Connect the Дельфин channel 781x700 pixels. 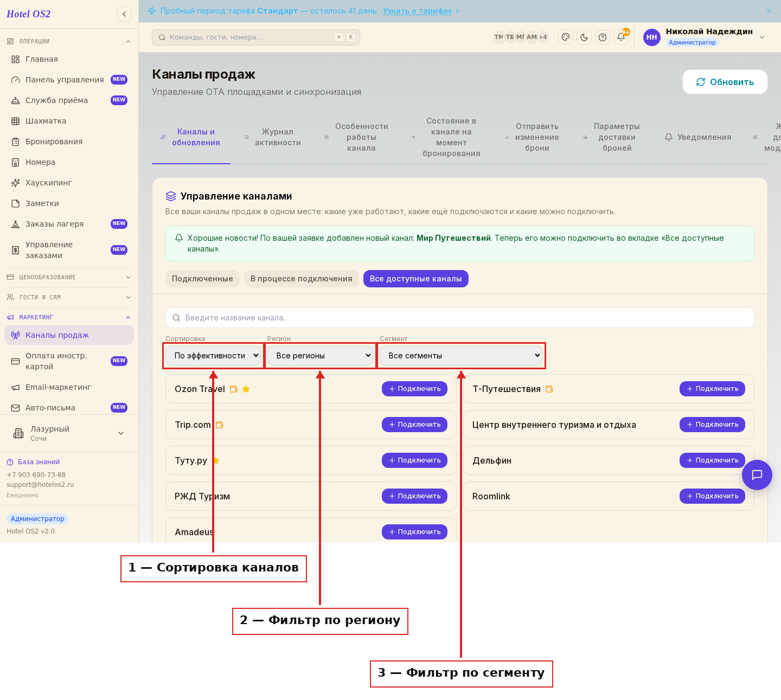coord(712,460)
